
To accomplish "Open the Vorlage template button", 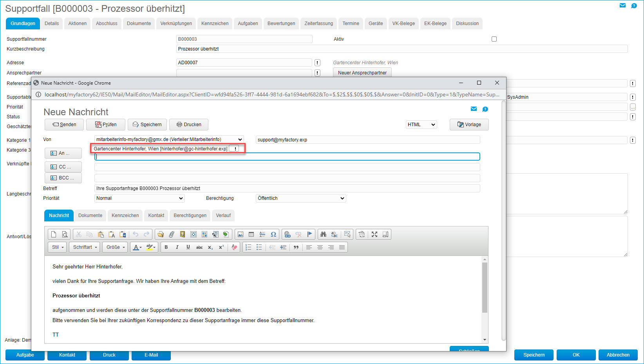I will click(469, 125).
